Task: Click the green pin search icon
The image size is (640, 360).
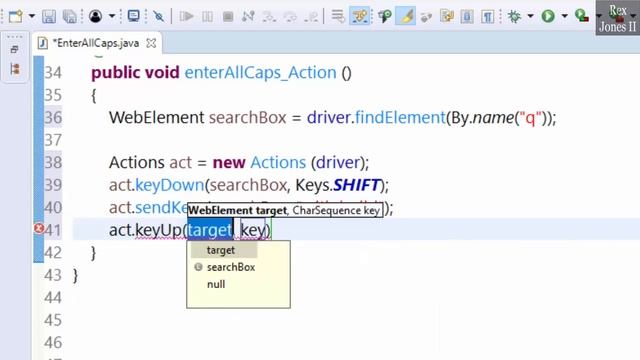Action: point(384,16)
